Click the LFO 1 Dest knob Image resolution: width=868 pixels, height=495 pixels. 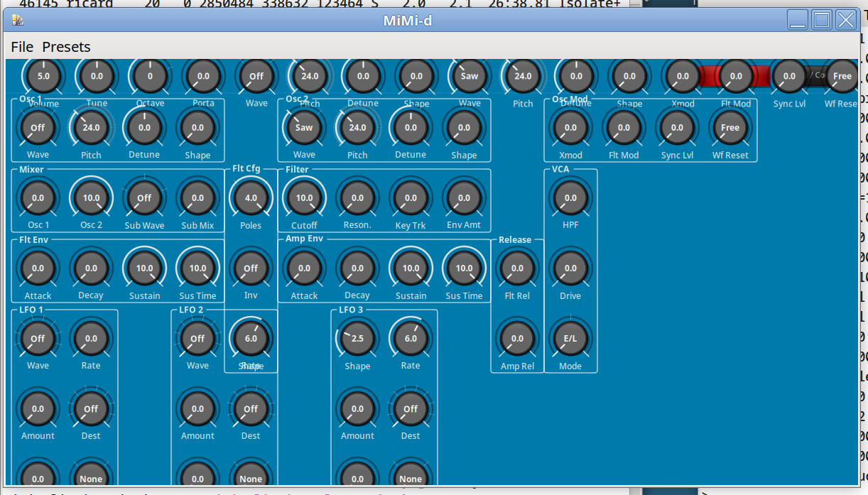(x=91, y=409)
